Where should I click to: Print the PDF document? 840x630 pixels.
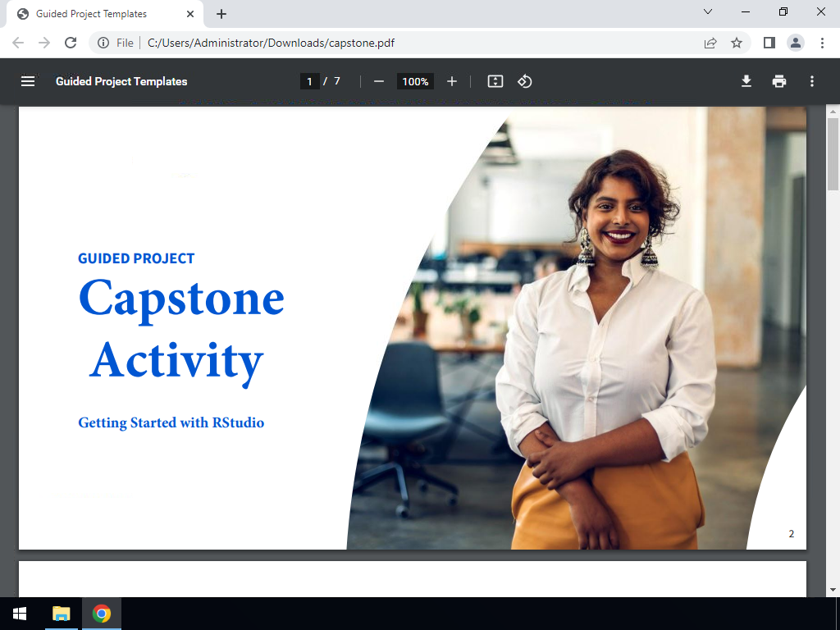779,81
